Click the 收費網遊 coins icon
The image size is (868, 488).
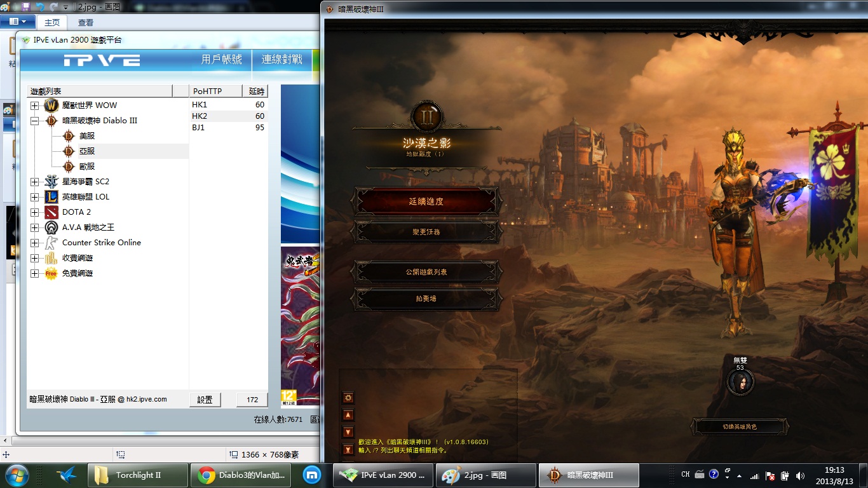(51, 258)
